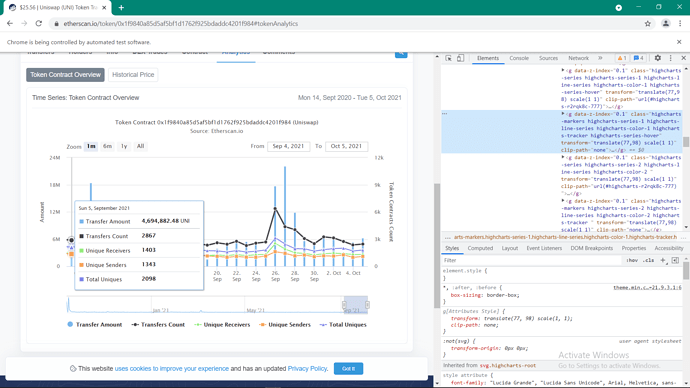Toggle Unique Receivers series in legend
690x388 pixels.
tap(222, 325)
